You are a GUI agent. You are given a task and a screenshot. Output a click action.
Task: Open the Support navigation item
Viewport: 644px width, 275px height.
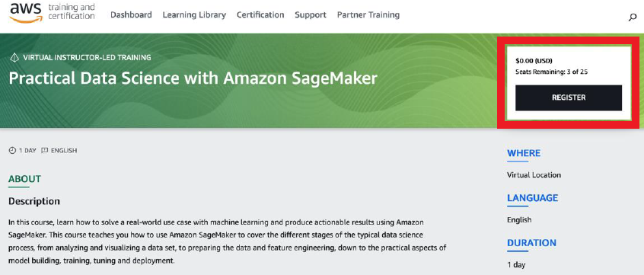(x=311, y=14)
